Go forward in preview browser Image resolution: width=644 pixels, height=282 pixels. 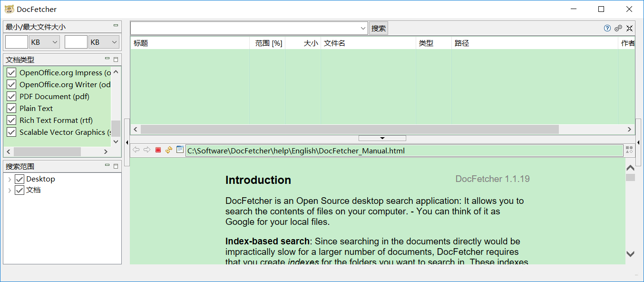pos(147,150)
